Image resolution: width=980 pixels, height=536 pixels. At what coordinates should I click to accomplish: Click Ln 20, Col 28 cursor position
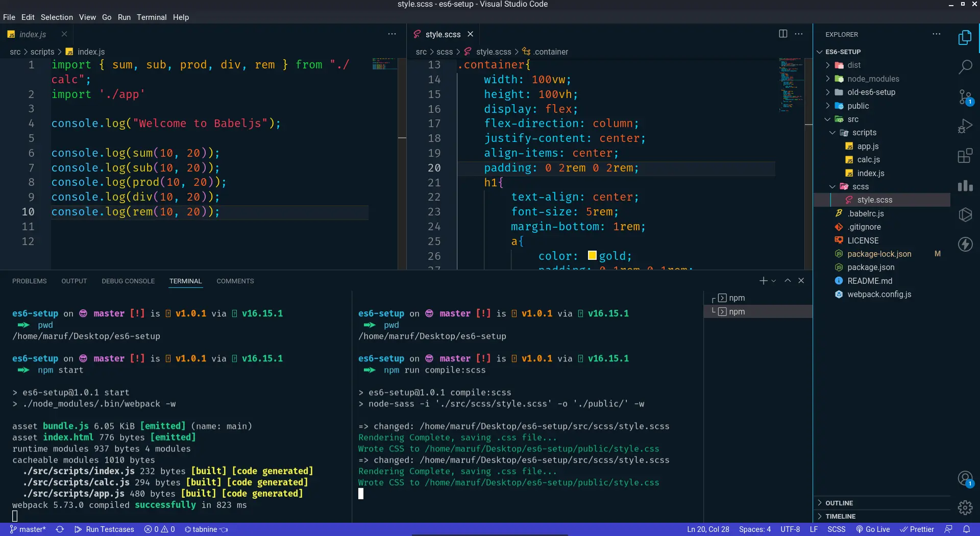pos(708,529)
